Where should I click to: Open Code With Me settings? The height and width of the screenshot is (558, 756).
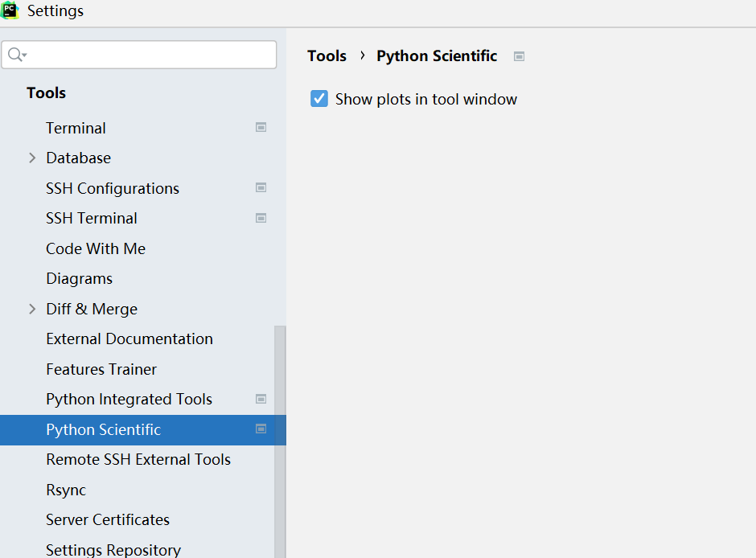click(x=96, y=248)
